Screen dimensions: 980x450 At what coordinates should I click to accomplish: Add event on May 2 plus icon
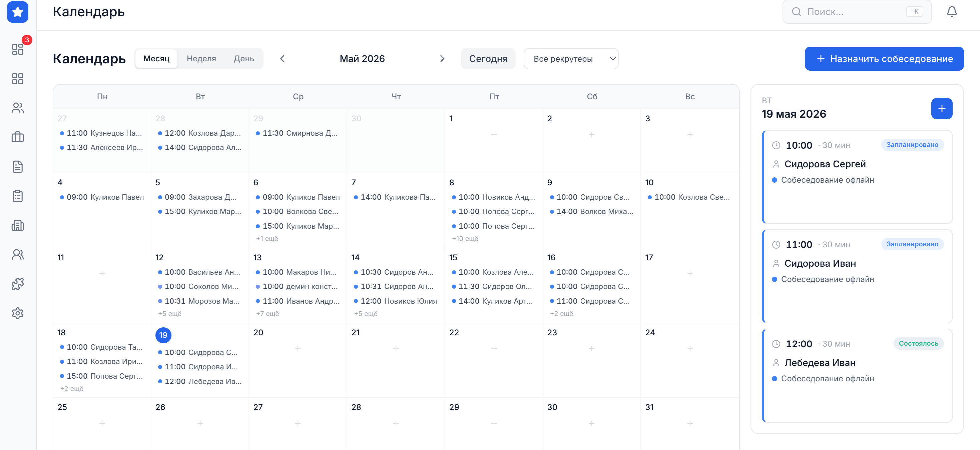point(592,135)
